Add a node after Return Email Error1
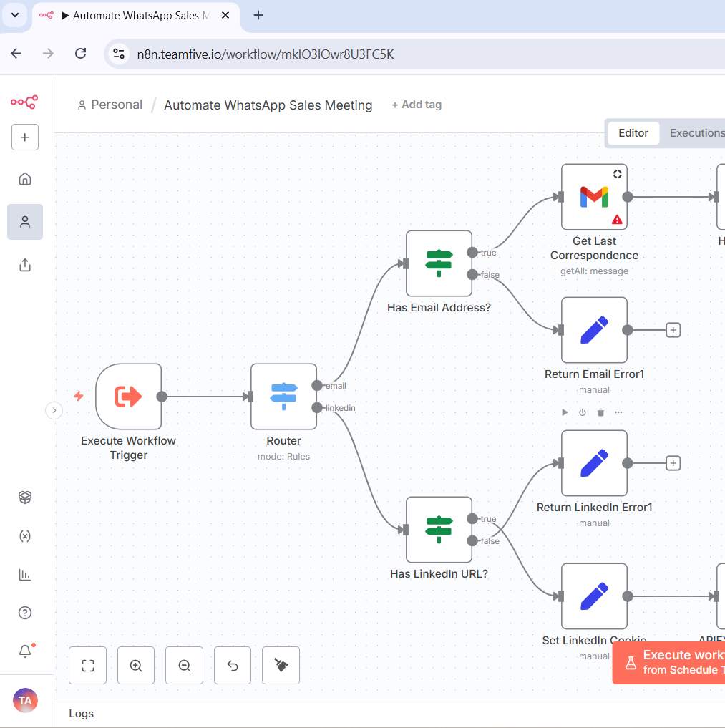This screenshot has height=728, width=725. coord(673,330)
